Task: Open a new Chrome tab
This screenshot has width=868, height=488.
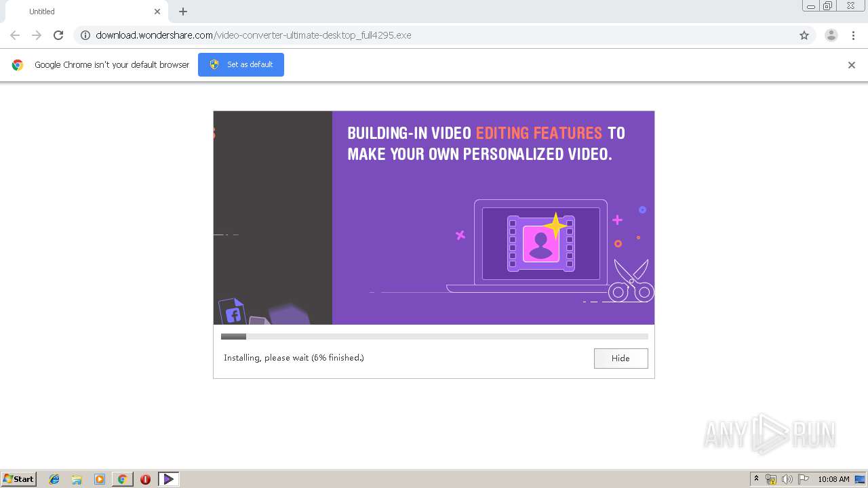Action: point(183,12)
